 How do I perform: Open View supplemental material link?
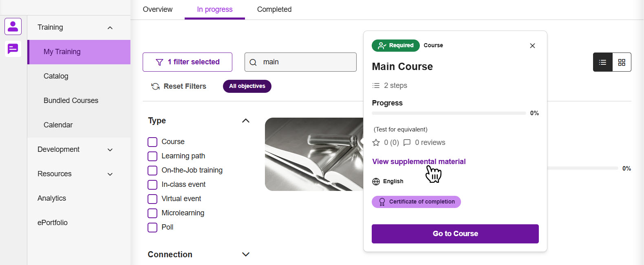click(419, 162)
